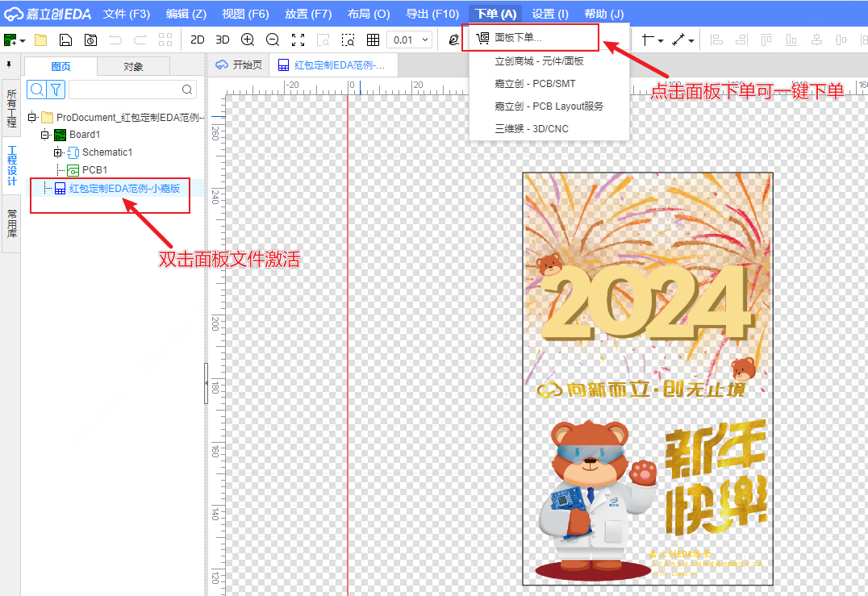Viewport: 868px width, 596px height.
Task: Collapse the ProDocument project tree node
Action: click(32, 117)
